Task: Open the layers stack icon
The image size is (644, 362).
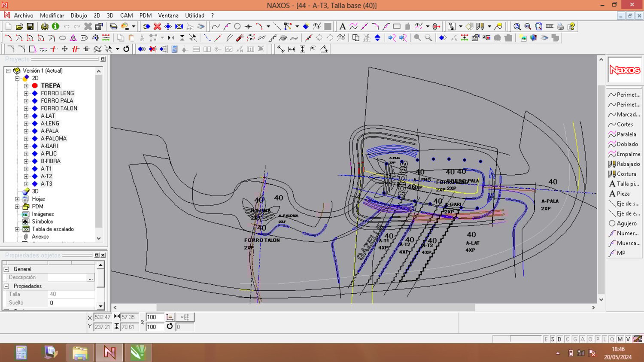Action: (113, 26)
